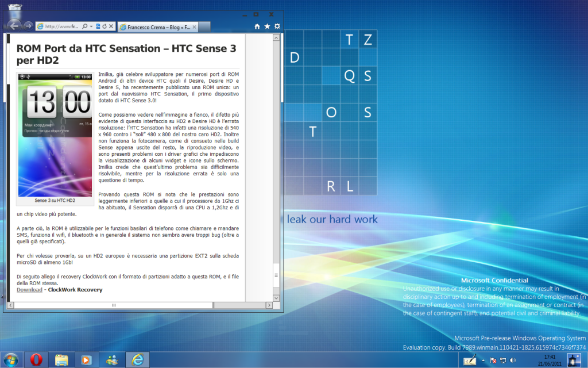This screenshot has height=368, width=588.
Task: Show hidden tray icons arrow
Action: coord(483,360)
